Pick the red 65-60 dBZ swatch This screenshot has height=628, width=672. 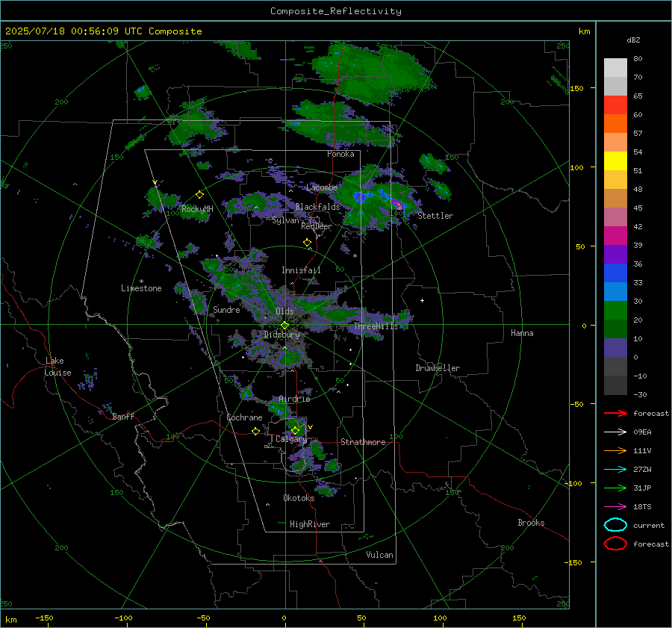615,105
